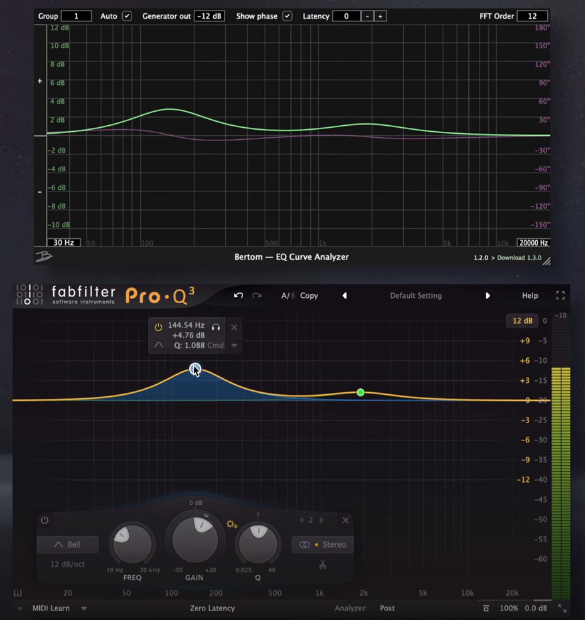The width and height of the screenshot is (585, 620).
Task: Click the 20000 Hz maximum frequency field
Action: (533, 242)
